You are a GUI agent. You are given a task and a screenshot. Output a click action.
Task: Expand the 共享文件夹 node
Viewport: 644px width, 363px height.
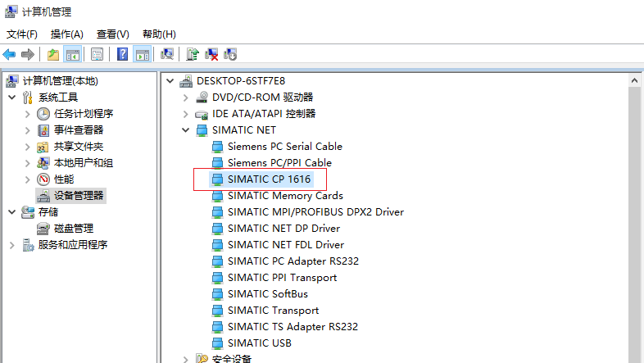[x=28, y=147]
